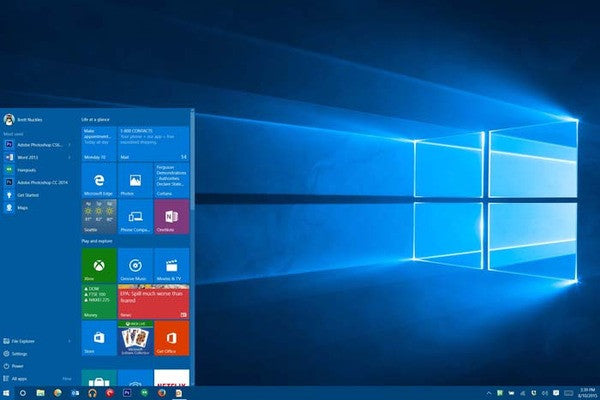The image size is (600, 400).
Task: Click the network icon in system tray
Action: pyautogui.click(x=523, y=393)
